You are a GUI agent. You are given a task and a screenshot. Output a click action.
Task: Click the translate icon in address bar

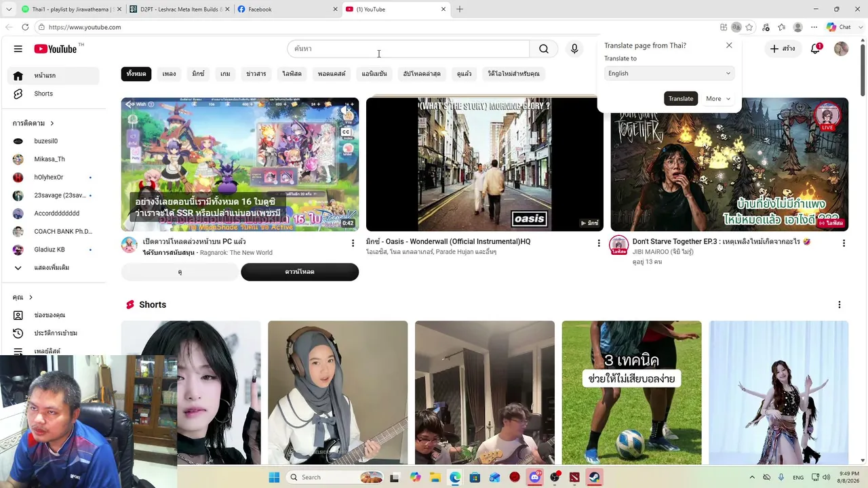pos(736,27)
